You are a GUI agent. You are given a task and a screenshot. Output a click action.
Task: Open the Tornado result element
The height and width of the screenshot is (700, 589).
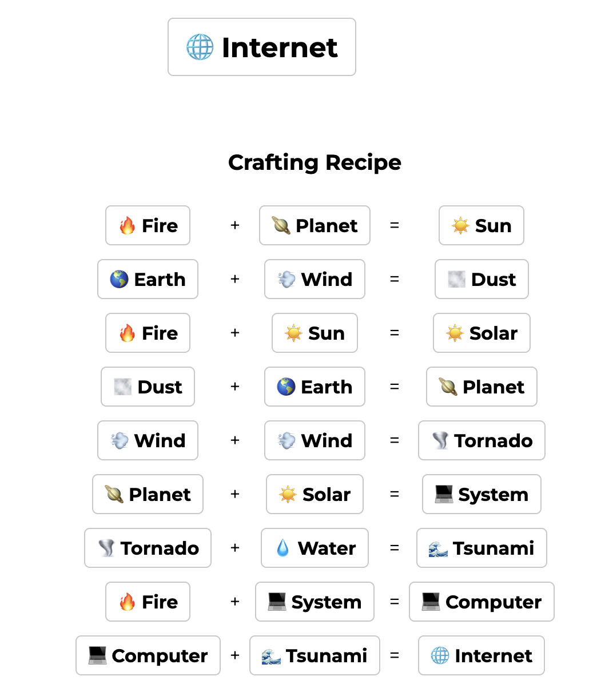coord(481,440)
